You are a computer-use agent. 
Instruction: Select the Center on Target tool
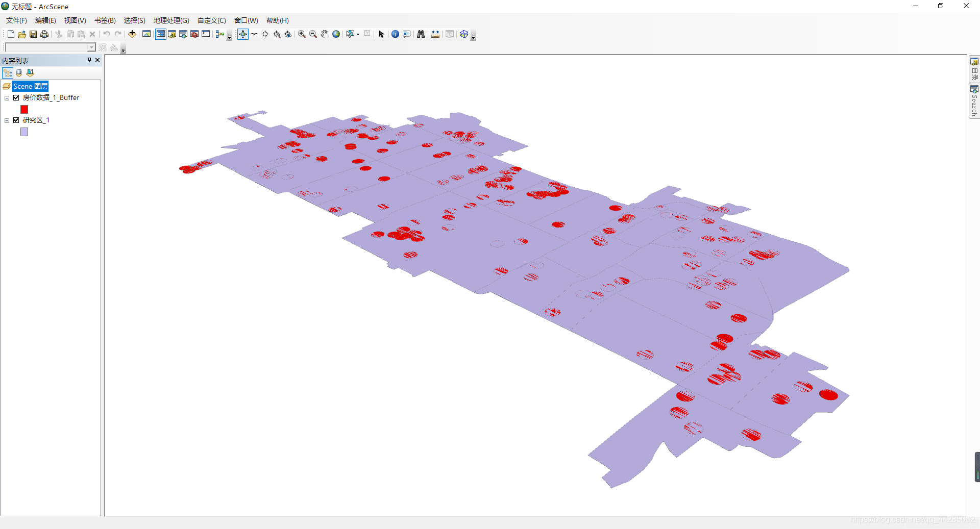265,34
